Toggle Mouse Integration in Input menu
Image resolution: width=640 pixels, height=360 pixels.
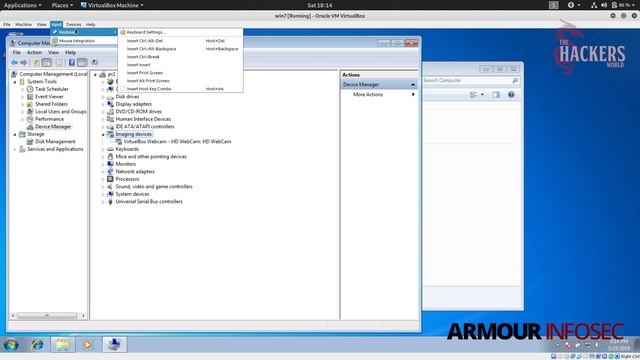[x=77, y=41]
